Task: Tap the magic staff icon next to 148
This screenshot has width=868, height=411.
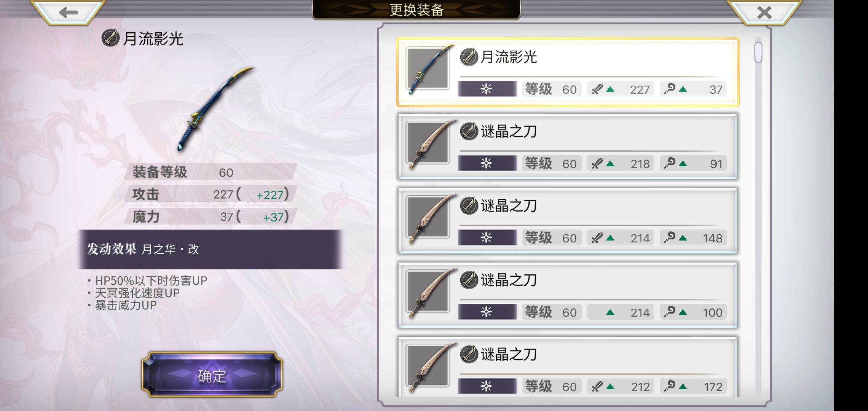Action: pyautogui.click(x=669, y=237)
